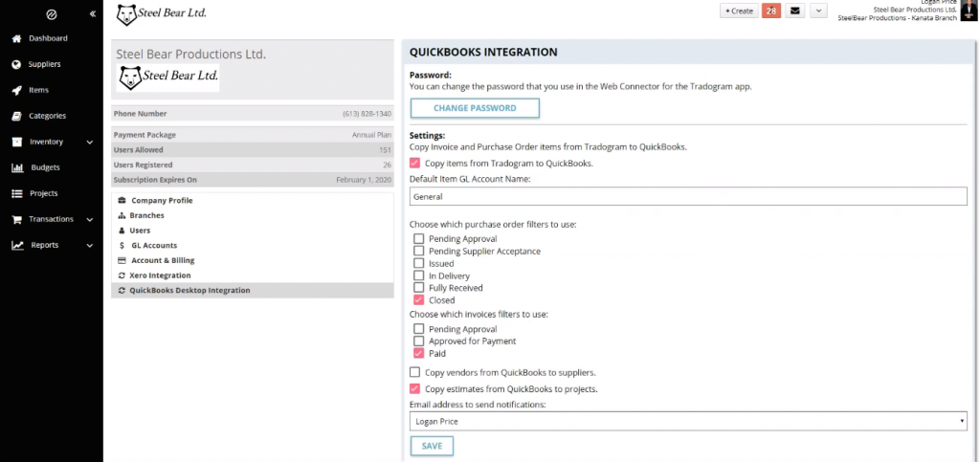This screenshot has width=980, height=462.
Task: Click the Steel Bear Ltd. header logo
Action: click(161, 13)
